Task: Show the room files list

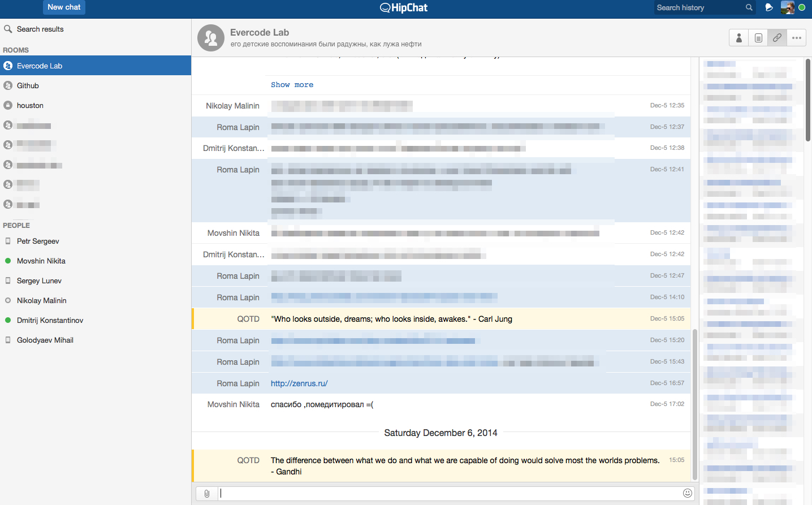Action: [758, 38]
